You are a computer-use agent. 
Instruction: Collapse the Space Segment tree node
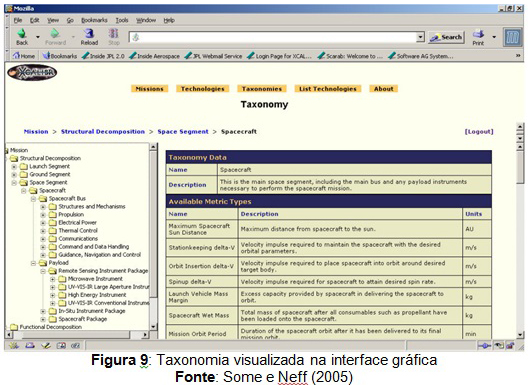click(14, 183)
